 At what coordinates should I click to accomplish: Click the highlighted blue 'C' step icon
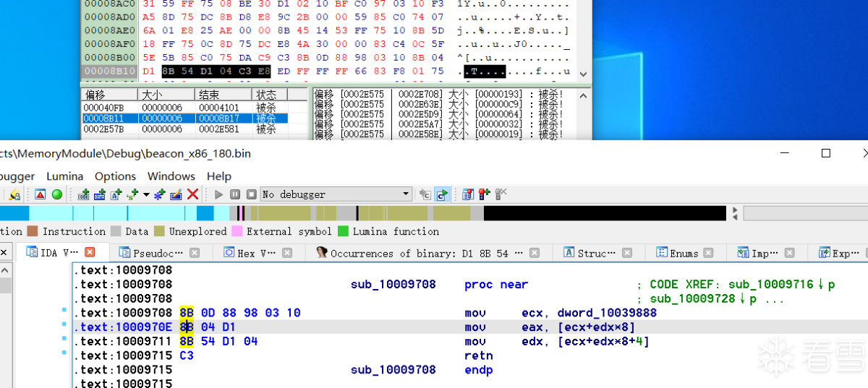443,194
